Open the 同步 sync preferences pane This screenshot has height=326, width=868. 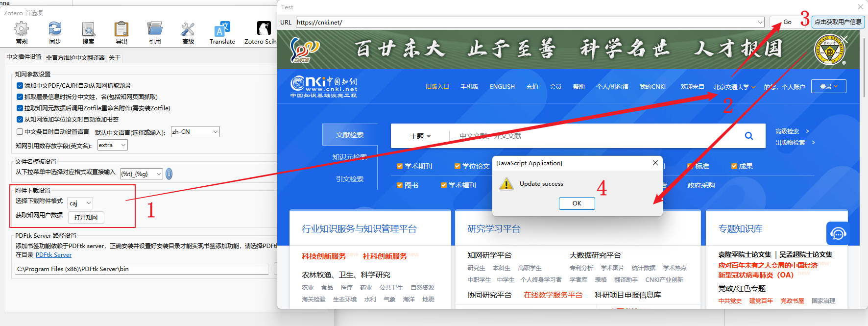click(55, 33)
